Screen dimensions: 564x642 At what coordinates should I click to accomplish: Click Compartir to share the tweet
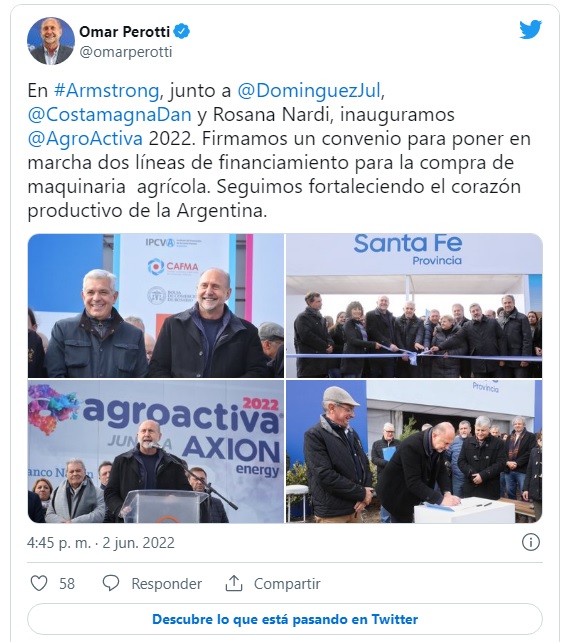pyautogui.click(x=287, y=583)
